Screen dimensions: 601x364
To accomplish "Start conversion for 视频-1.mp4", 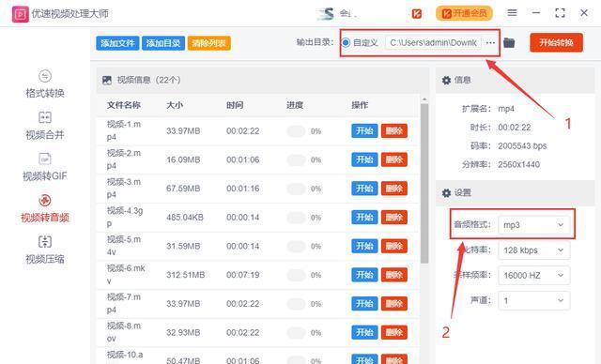I will pyautogui.click(x=364, y=131).
